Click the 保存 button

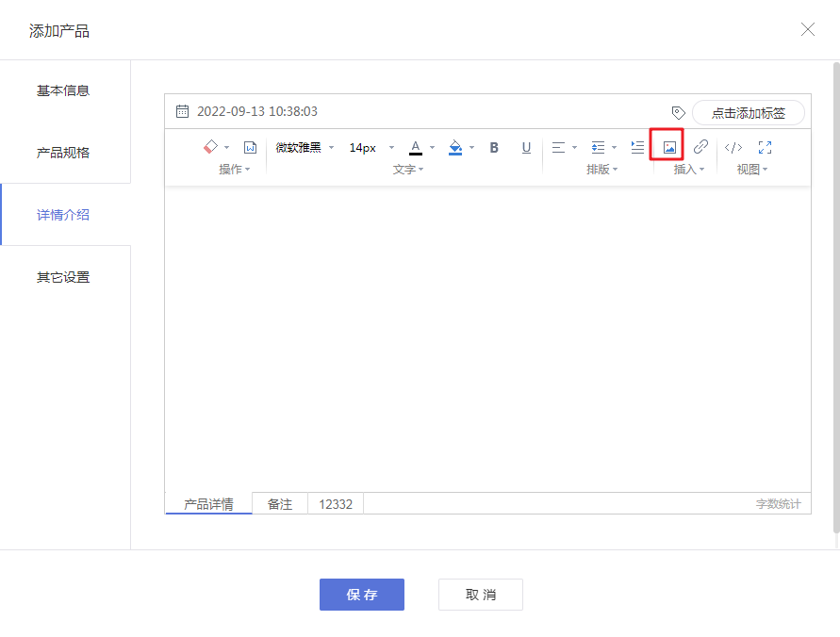362,595
